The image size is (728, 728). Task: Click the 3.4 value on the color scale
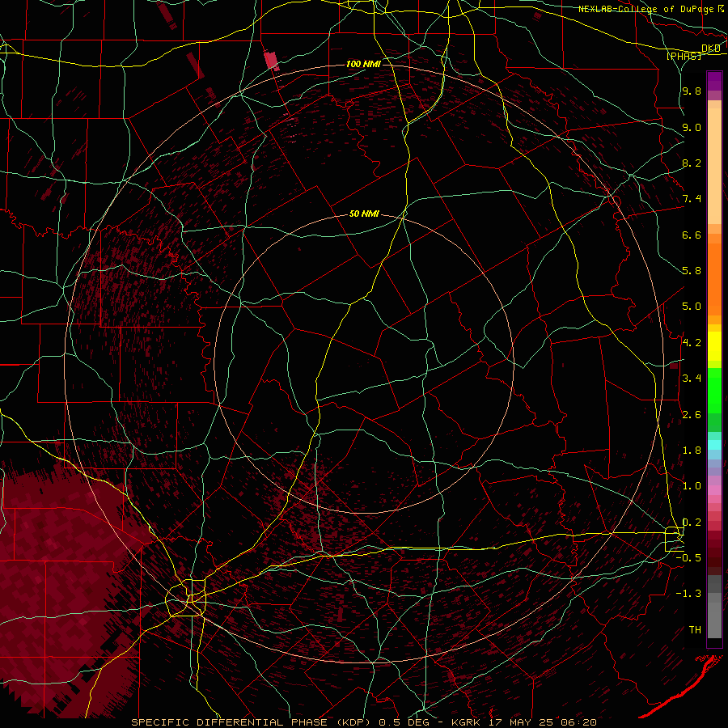(x=692, y=379)
